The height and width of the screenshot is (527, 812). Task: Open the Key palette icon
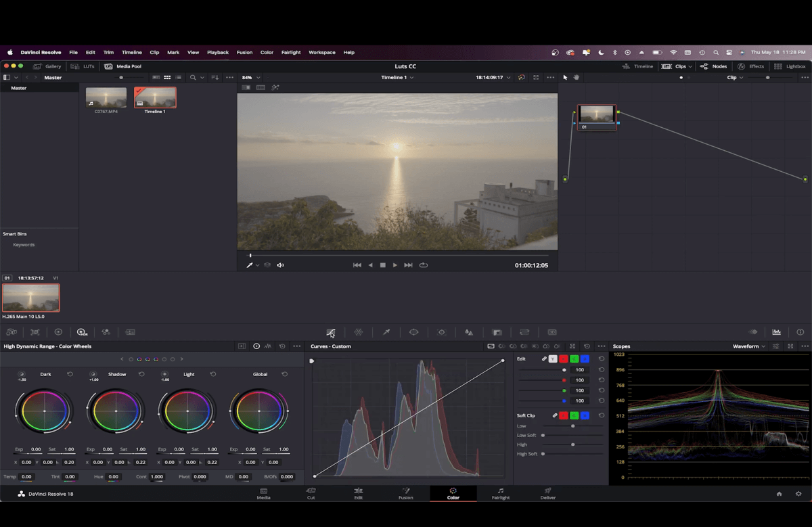pos(497,332)
